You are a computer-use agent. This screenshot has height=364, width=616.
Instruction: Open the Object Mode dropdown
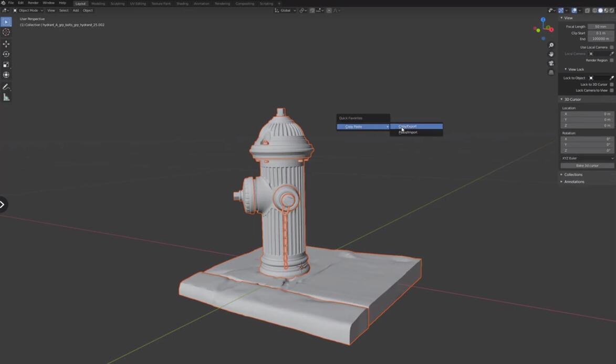point(28,10)
